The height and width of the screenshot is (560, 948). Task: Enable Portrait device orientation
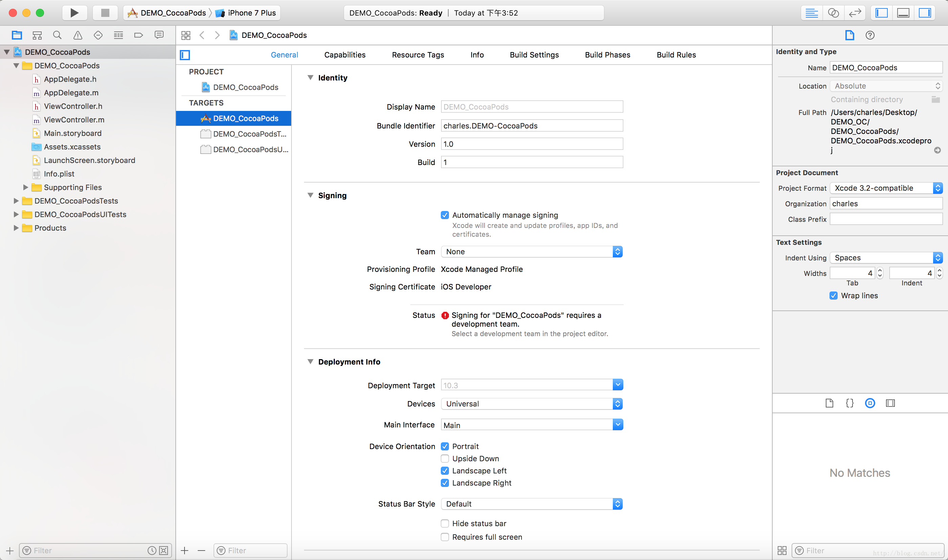444,446
